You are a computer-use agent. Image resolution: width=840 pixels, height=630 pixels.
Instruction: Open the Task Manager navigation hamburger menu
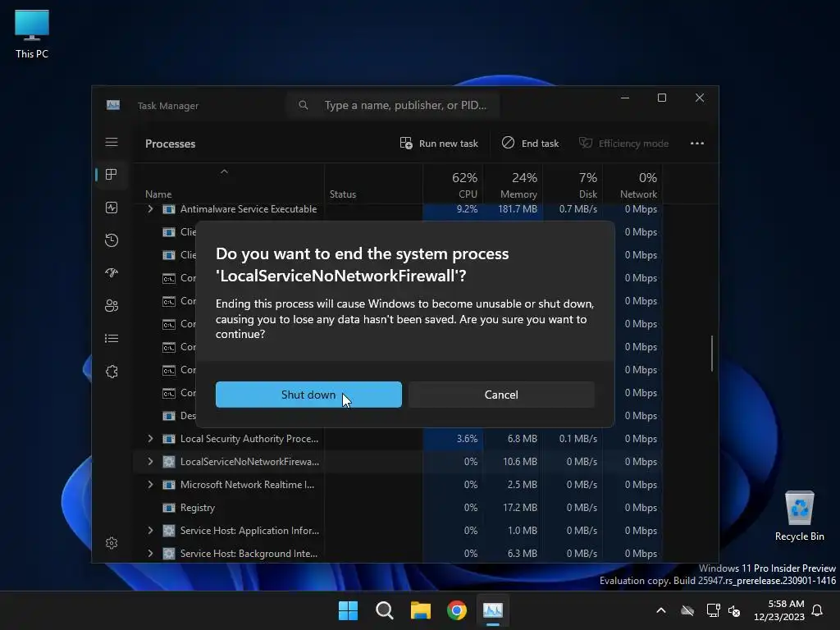(112, 142)
